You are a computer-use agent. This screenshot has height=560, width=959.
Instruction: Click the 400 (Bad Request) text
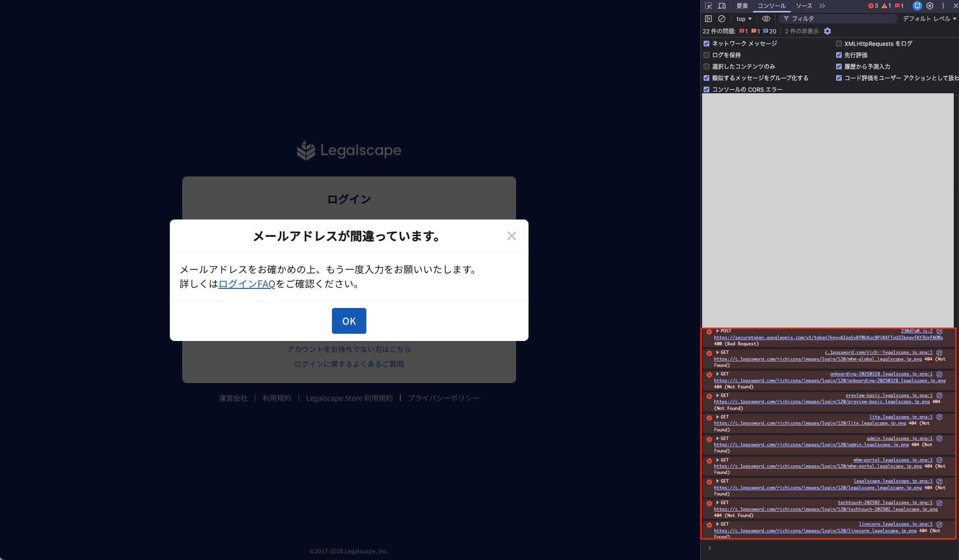(x=736, y=344)
